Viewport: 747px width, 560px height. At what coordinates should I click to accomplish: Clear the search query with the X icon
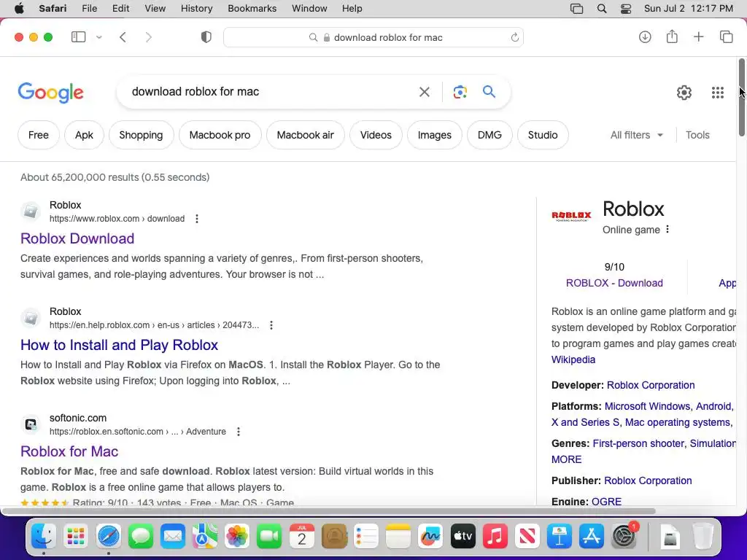coord(425,92)
